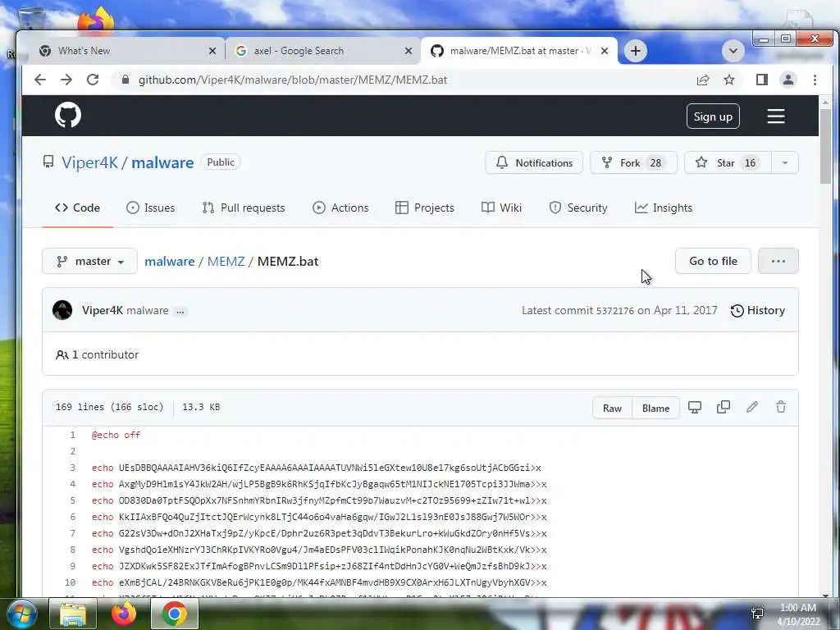840x630 pixels.
Task: Open the Issues tab
Action: 151,208
